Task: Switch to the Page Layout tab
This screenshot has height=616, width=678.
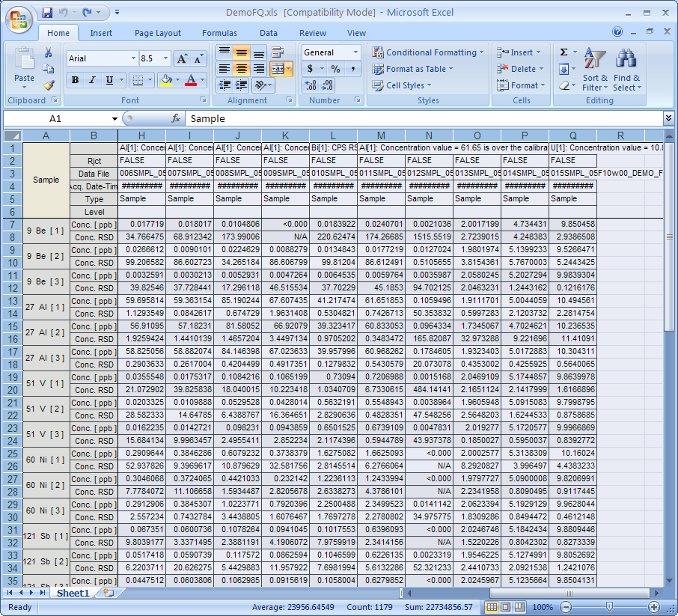Action: coord(157,33)
